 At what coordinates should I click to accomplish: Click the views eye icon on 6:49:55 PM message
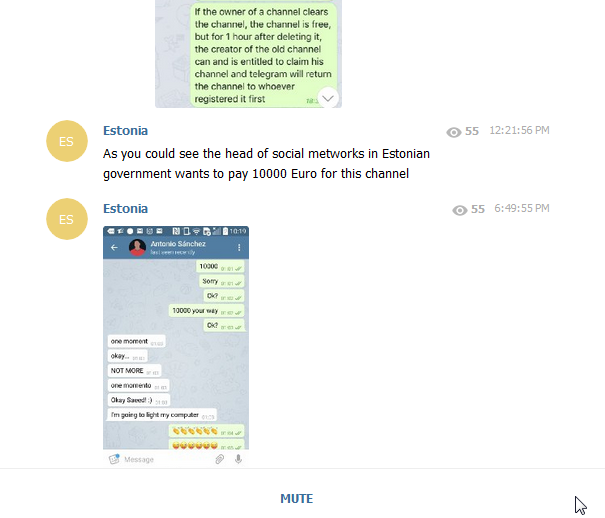460,210
